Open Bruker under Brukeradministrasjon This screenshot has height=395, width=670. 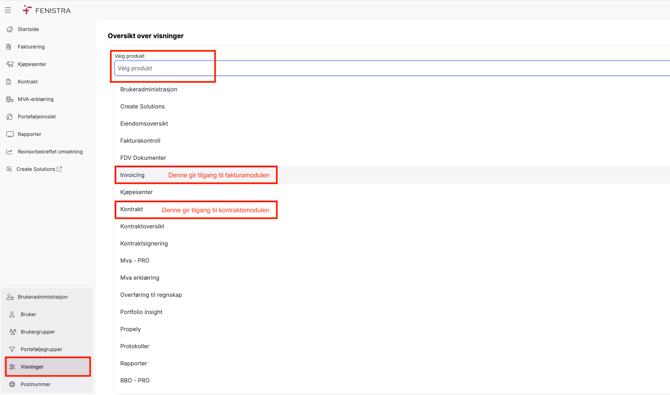click(28, 314)
